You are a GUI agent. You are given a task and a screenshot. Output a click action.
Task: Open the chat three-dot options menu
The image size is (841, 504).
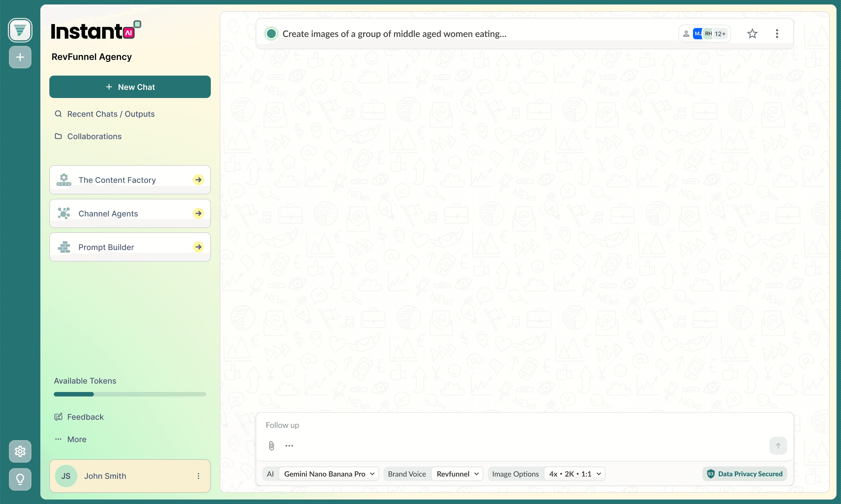pos(777,34)
